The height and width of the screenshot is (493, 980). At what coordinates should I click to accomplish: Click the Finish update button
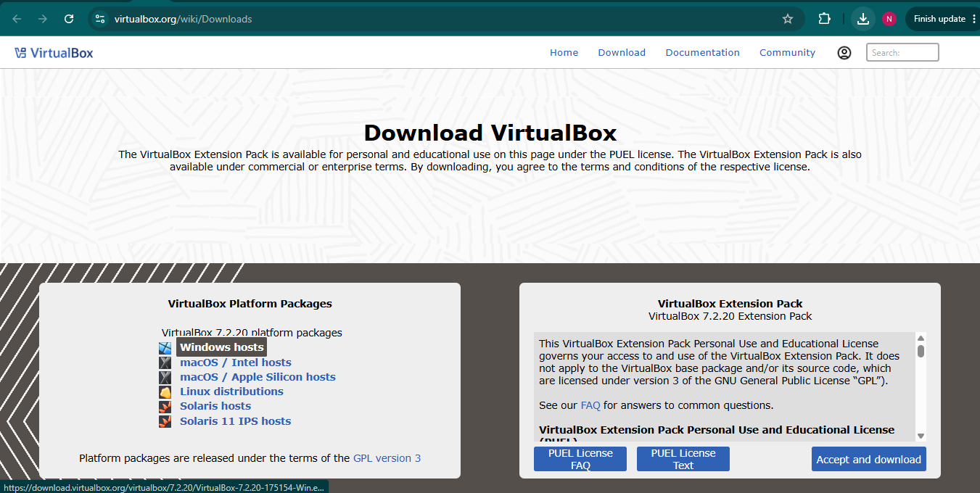coord(942,19)
